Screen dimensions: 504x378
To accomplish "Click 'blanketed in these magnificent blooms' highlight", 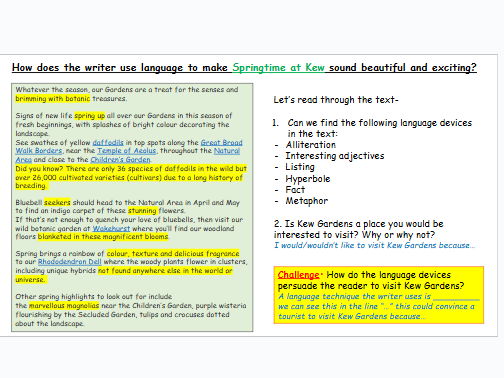I will point(103,237).
